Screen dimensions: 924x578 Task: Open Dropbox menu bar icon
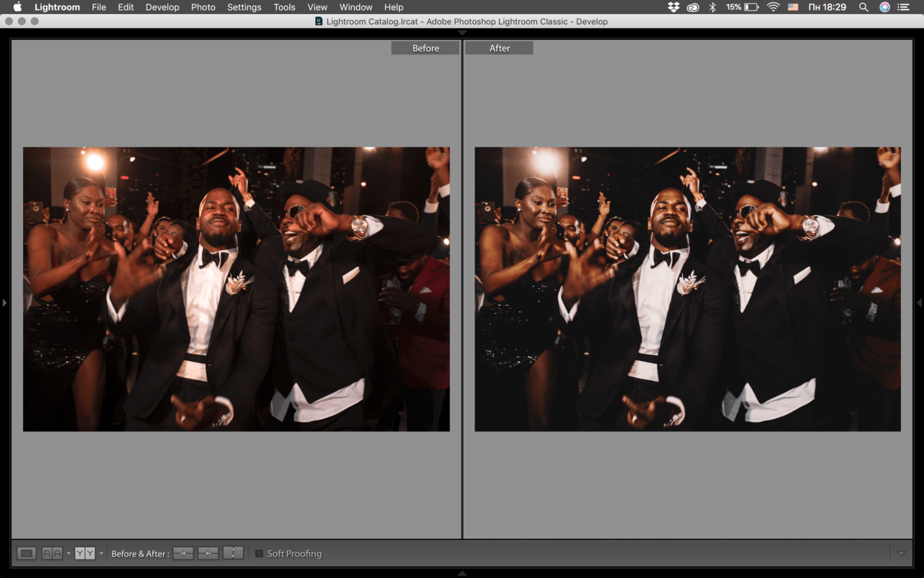tap(673, 7)
